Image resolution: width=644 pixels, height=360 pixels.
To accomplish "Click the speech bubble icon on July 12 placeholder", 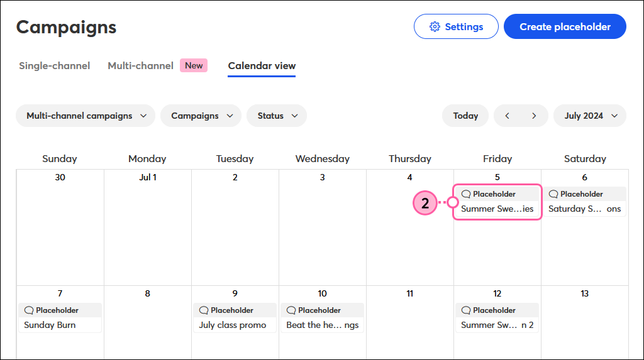I will pyautogui.click(x=466, y=310).
